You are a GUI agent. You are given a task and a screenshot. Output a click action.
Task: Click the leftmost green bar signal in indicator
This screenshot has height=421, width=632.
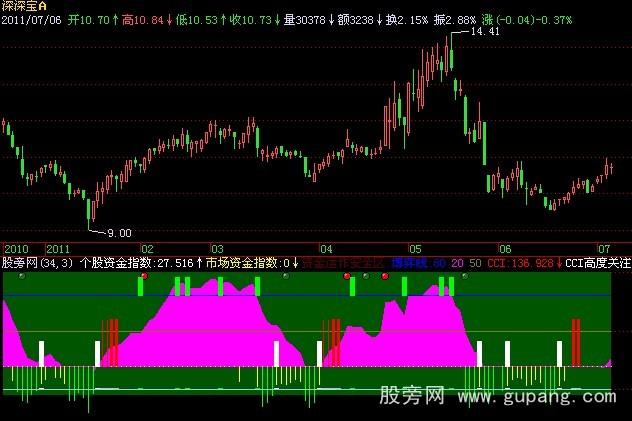[x=141, y=287]
